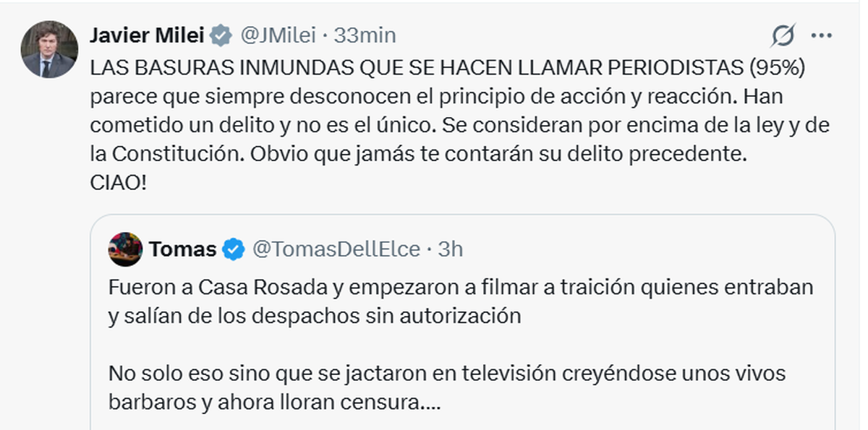Click the Javier Milei display name
This screenshot has width=868, height=430.
(x=147, y=35)
